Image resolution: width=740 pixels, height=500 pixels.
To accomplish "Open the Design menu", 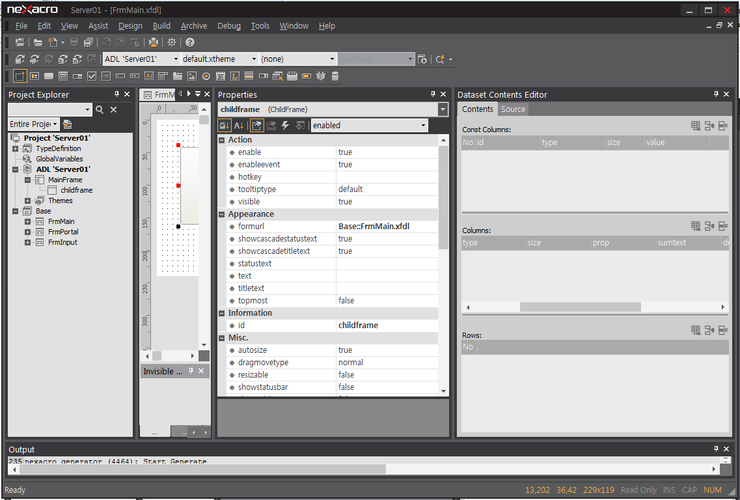I will (130, 26).
